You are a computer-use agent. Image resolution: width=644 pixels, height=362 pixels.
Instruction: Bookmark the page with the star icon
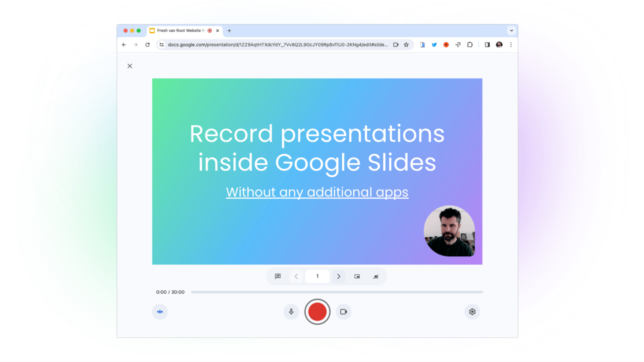click(x=406, y=45)
